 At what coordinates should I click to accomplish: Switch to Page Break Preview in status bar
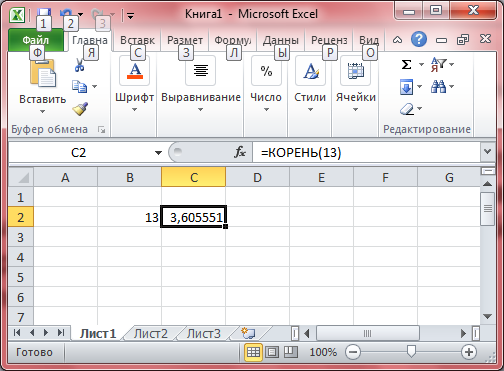click(290, 352)
